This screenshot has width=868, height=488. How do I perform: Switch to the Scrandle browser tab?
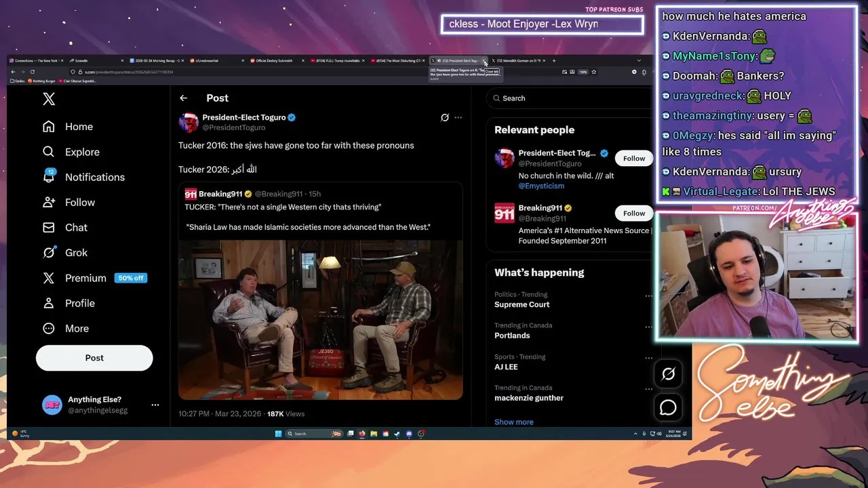pyautogui.click(x=95, y=60)
